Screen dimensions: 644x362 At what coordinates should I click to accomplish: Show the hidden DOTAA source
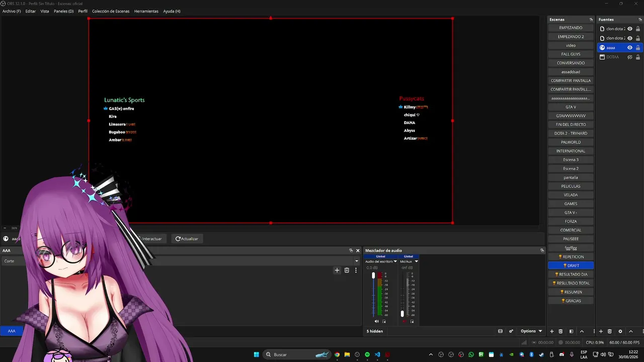[x=630, y=57]
